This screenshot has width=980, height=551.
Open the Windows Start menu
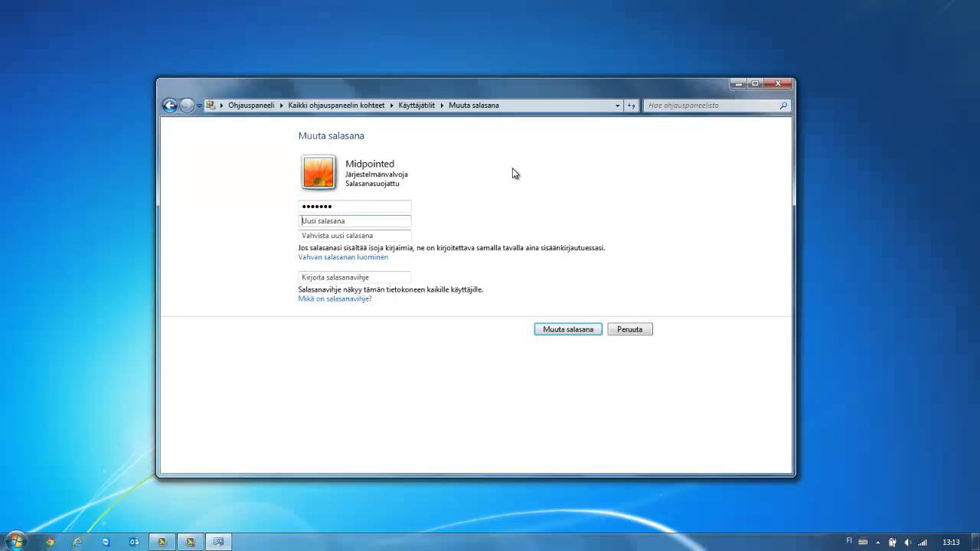pos(15,541)
